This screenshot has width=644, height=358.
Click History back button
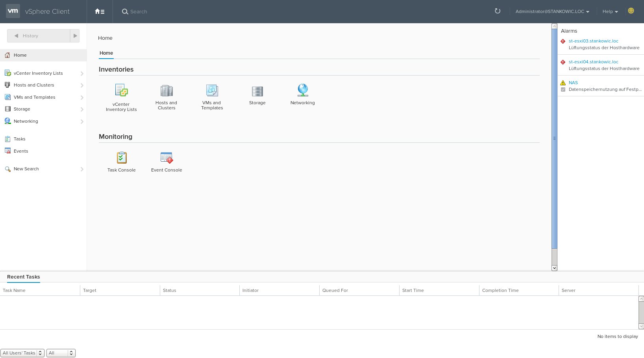39,36
